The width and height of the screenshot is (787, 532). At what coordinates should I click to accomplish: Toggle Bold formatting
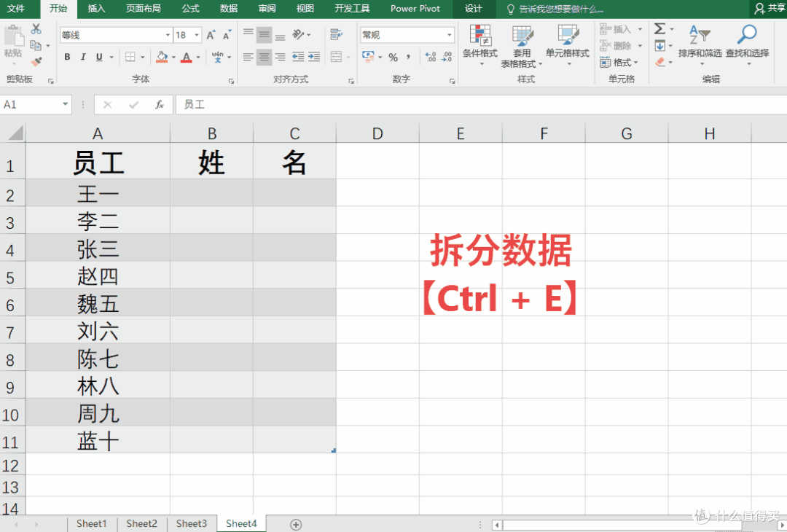tap(67, 58)
